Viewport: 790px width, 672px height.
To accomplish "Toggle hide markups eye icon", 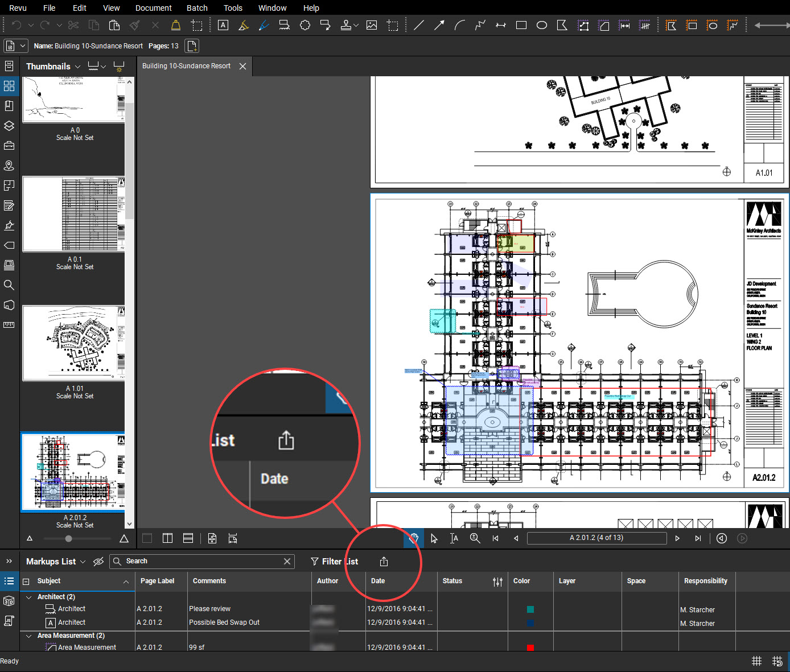I will [98, 562].
